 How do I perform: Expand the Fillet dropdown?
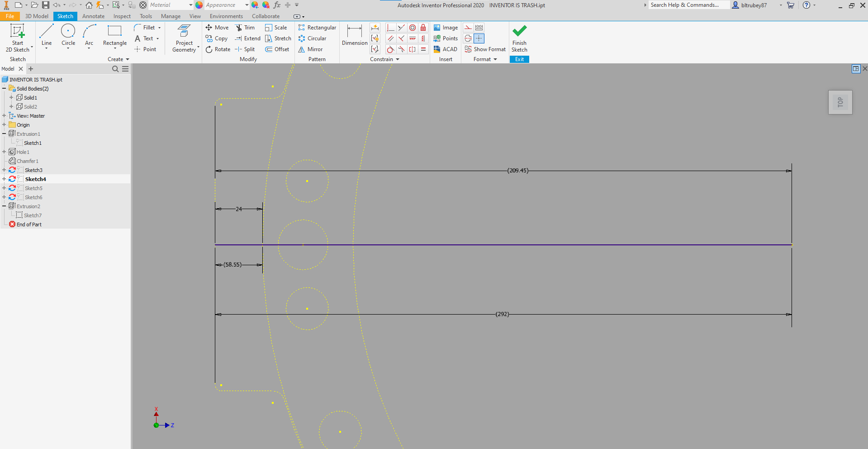159,27
